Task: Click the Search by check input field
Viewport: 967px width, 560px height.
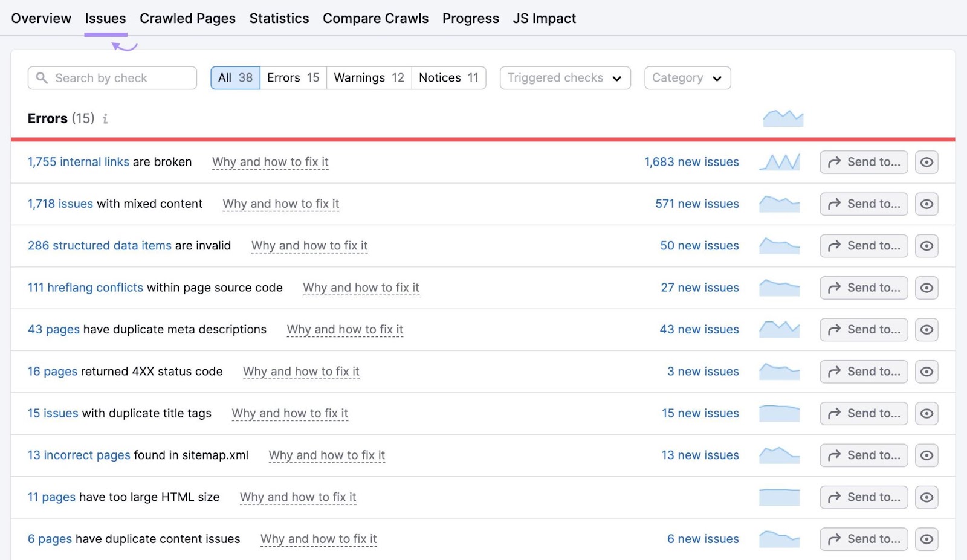Action: tap(112, 77)
